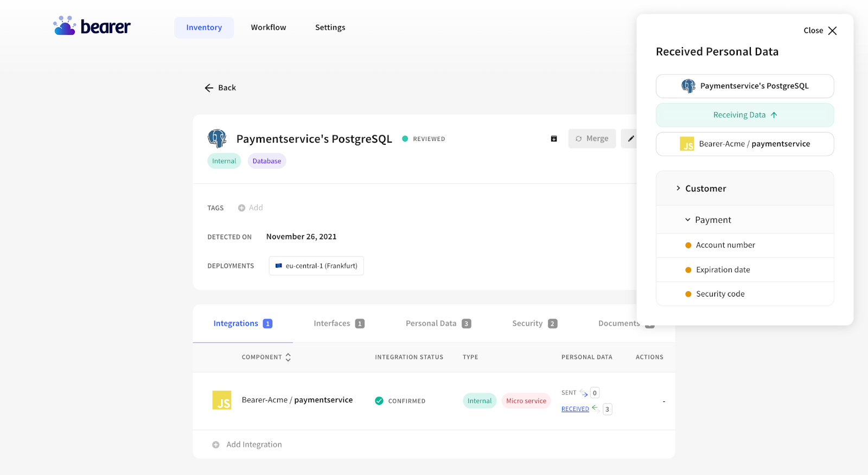Open the Interfaces tab
This screenshot has width=868, height=475.
339,324
